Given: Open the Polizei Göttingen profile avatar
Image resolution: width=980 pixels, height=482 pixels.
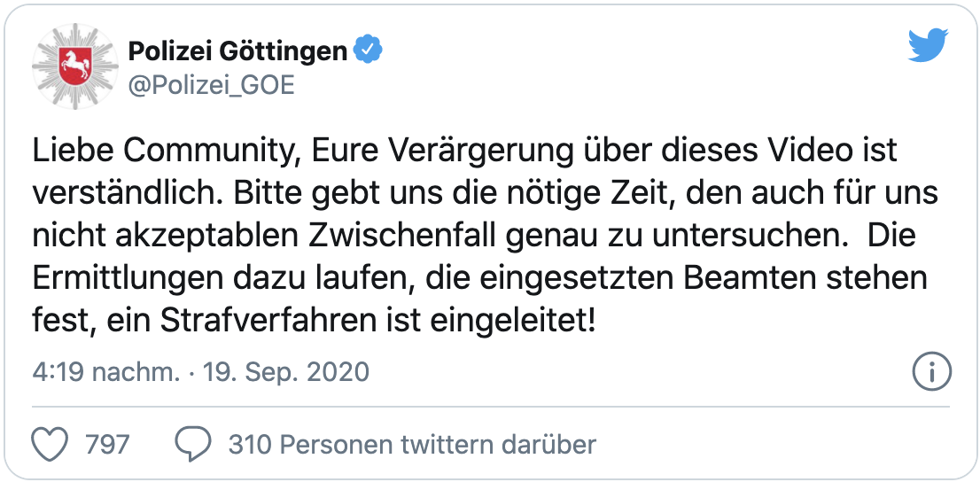Looking at the screenshot, I should [x=74, y=66].
